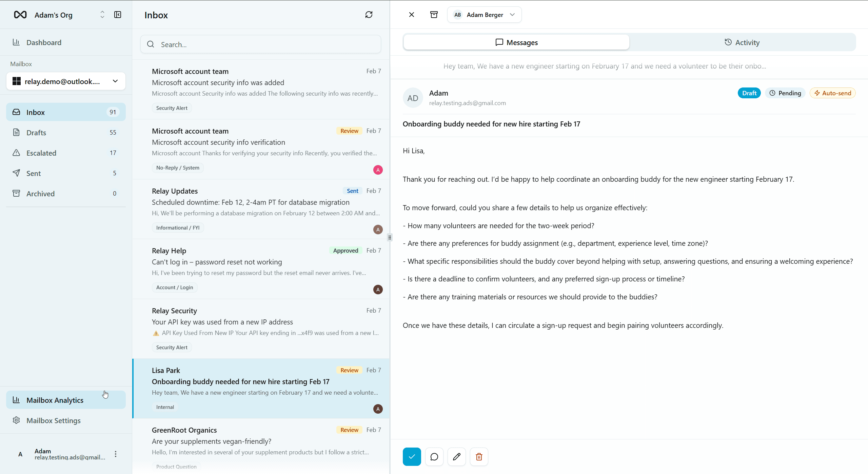Refresh the inbox with the sync icon
The image size is (868, 474).
(369, 15)
